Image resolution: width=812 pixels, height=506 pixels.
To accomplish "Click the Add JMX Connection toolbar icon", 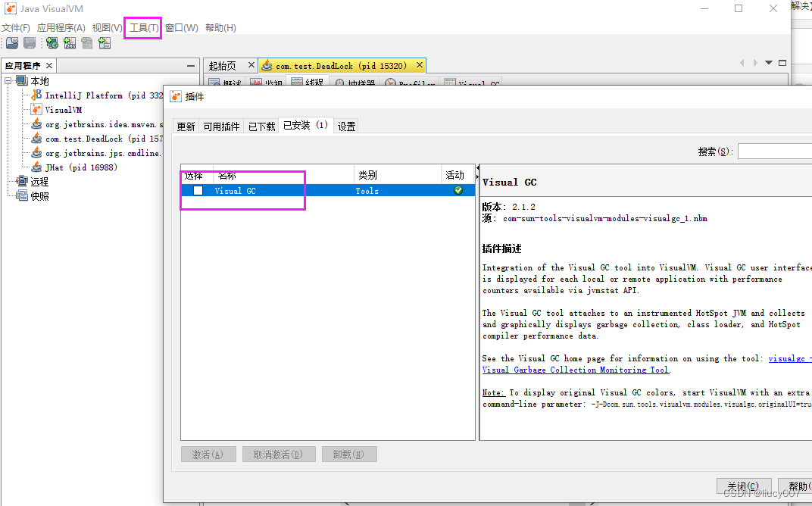I will pyautogui.click(x=70, y=43).
